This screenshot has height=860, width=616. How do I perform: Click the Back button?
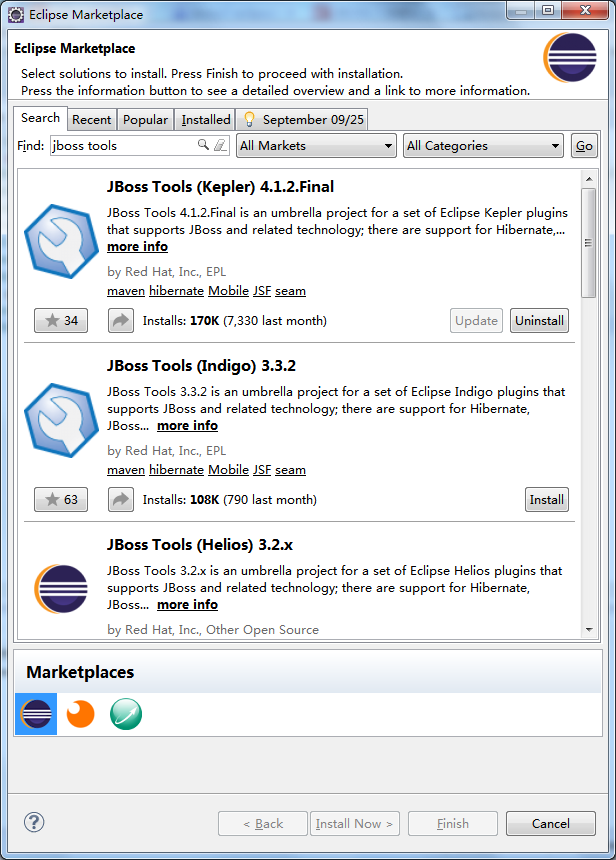(263, 823)
